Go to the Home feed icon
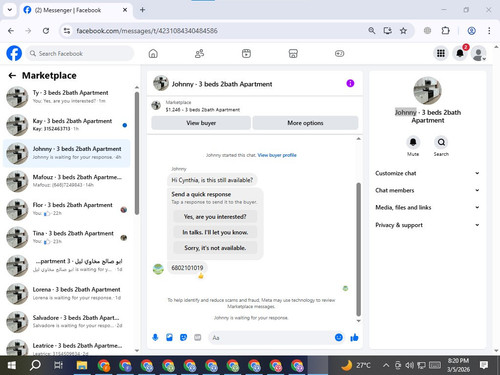This screenshot has width=500, height=375. click(x=153, y=53)
